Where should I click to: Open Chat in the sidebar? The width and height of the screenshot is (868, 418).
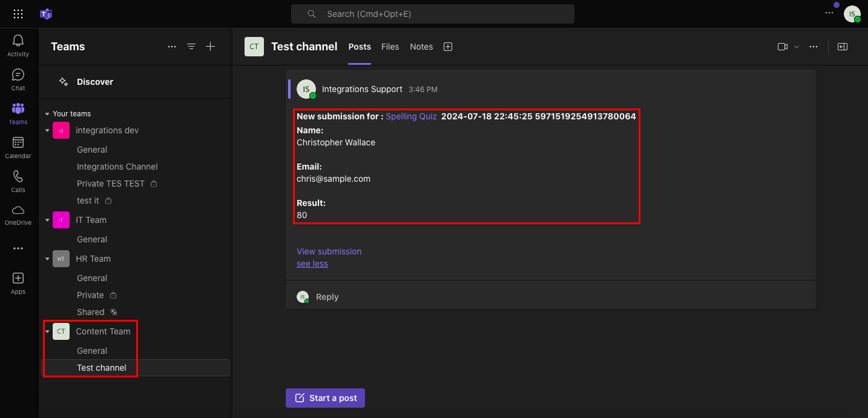click(x=18, y=75)
